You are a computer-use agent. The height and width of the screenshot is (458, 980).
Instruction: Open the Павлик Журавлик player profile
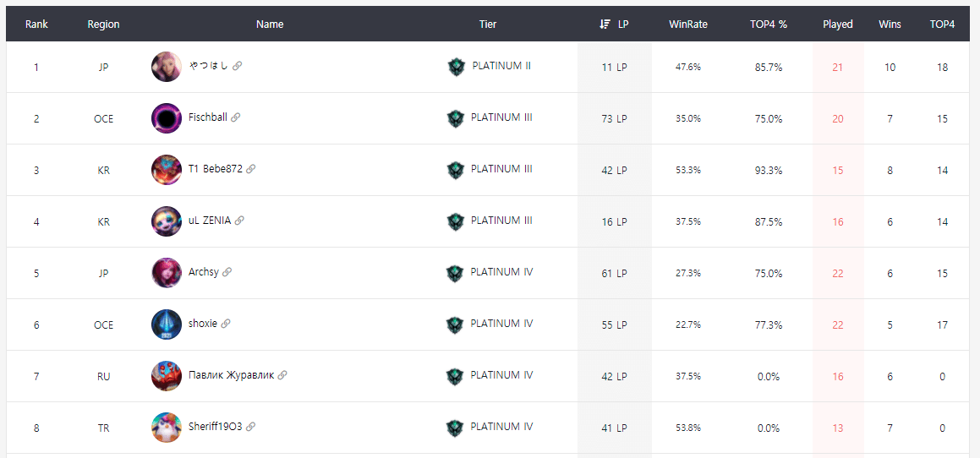(x=231, y=375)
